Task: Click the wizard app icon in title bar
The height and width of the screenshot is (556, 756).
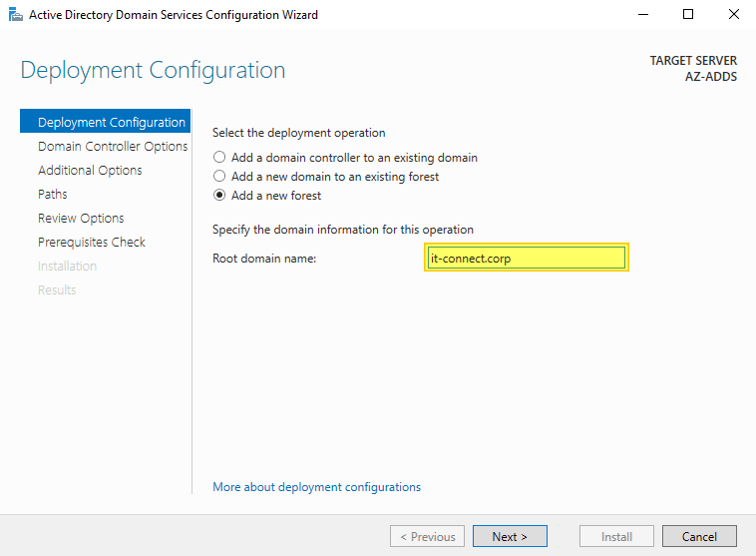Action: click(x=14, y=15)
